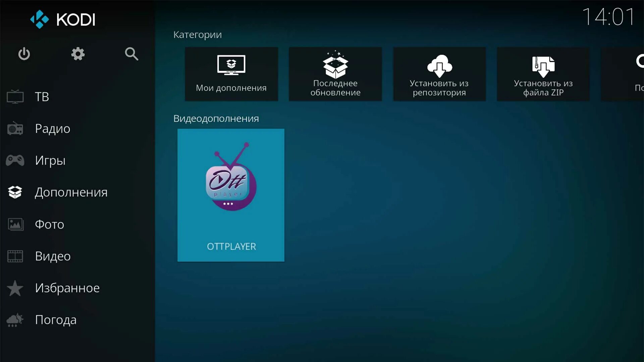Image resolution: width=644 pixels, height=362 pixels.
Task: Open settings via the gear icon
Action: pyautogui.click(x=78, y=54)
